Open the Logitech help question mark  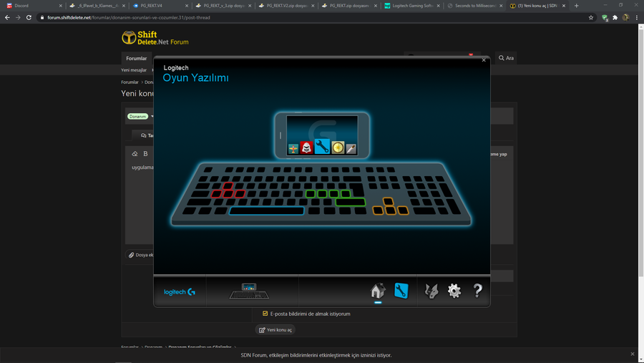point(477,291)
